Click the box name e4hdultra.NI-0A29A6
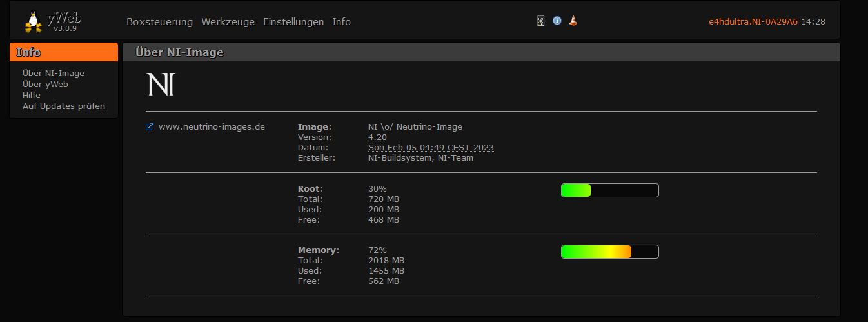 pos(753,22)
